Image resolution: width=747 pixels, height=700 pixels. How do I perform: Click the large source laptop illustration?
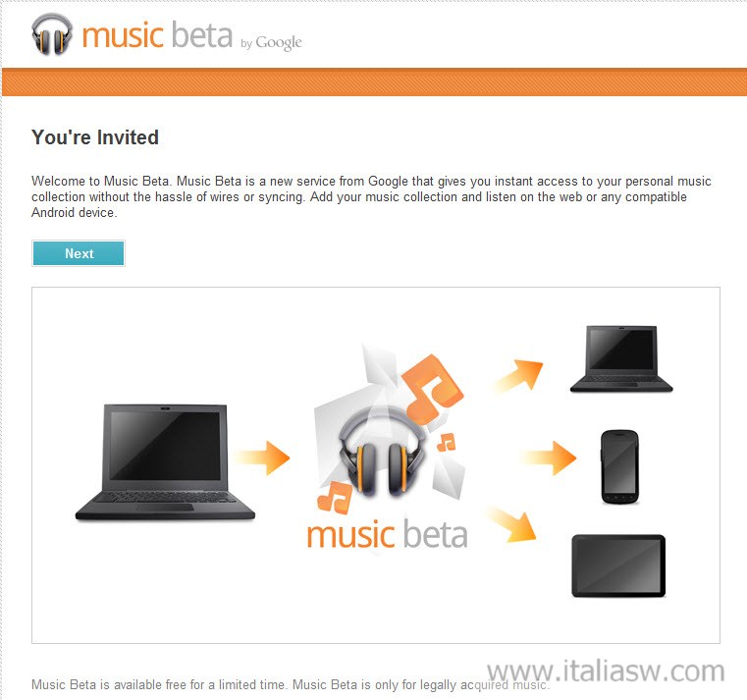click(x=165, y=462)
